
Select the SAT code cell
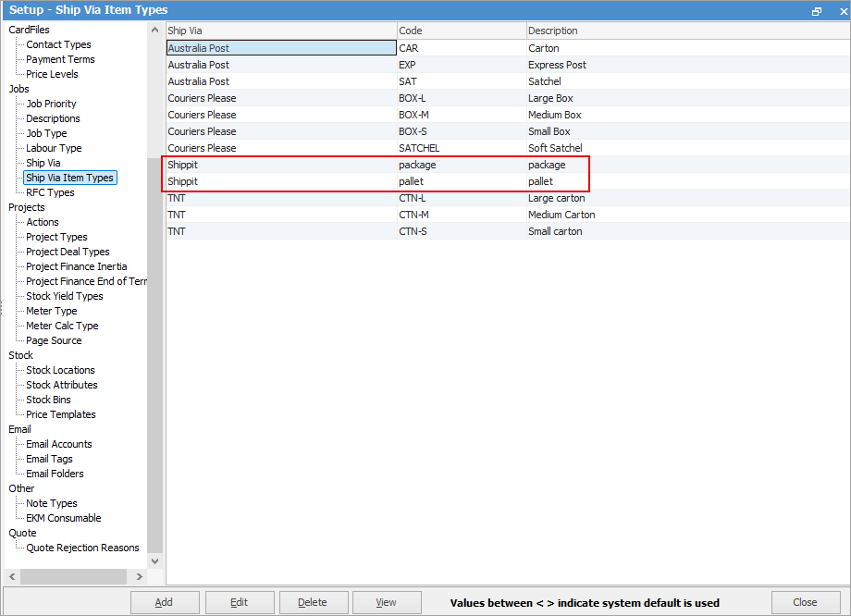coord(462,81)
